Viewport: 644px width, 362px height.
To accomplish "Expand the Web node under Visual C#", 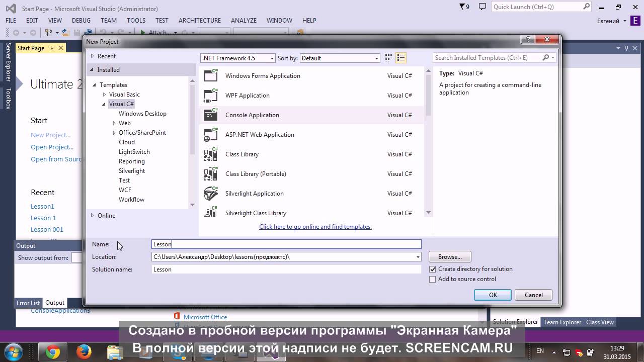I will point(114,123).
